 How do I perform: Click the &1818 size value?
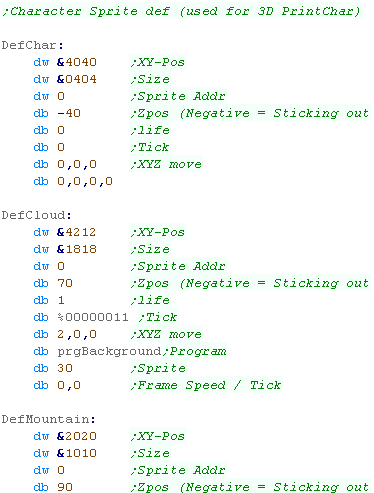point(77,249)
